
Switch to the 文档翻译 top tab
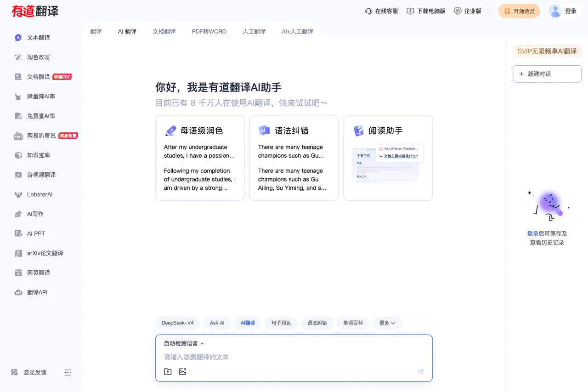pos(164,32)
